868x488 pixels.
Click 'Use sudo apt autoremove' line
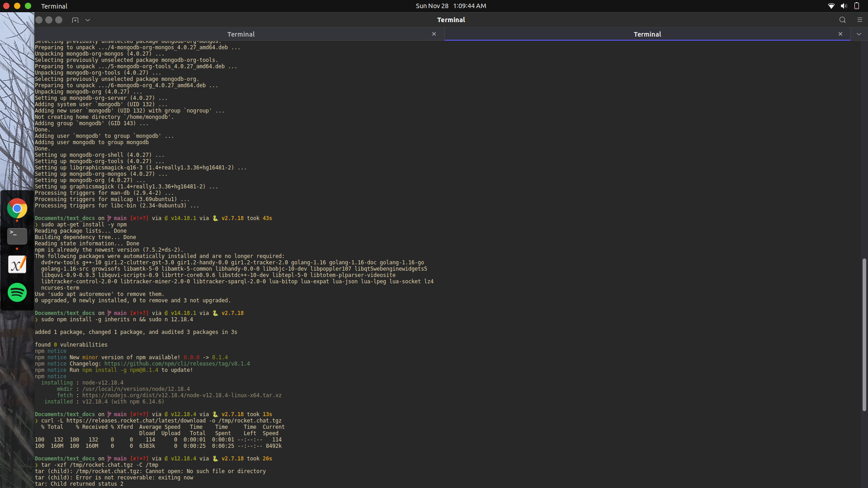(x=99, y=294)
